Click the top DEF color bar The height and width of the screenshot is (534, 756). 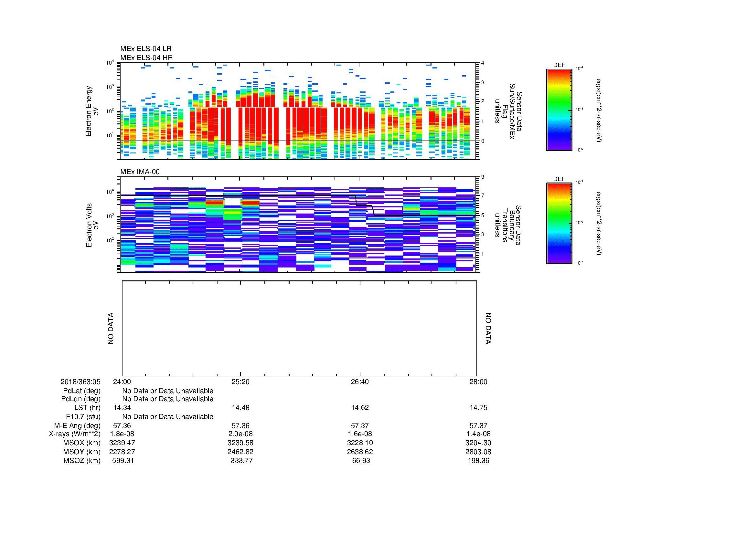tap(559, 110)
